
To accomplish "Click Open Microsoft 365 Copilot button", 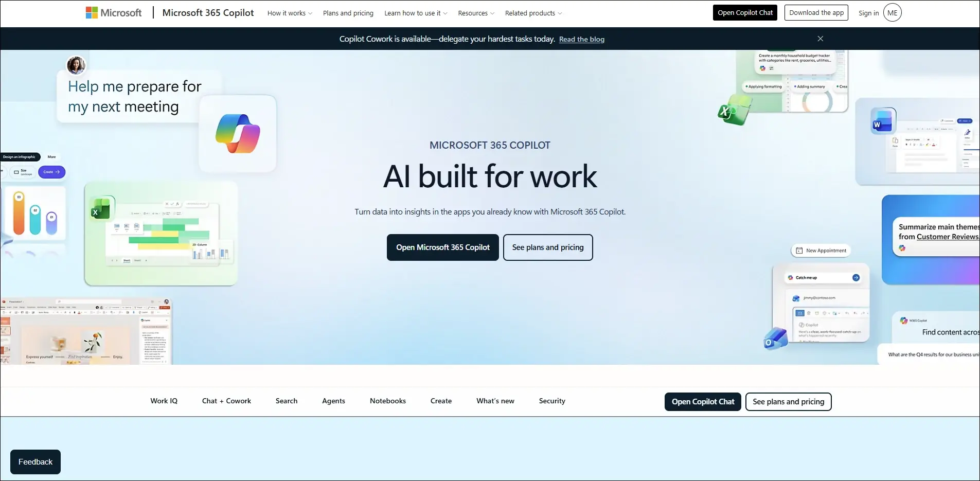I will (x=443, y=247).
